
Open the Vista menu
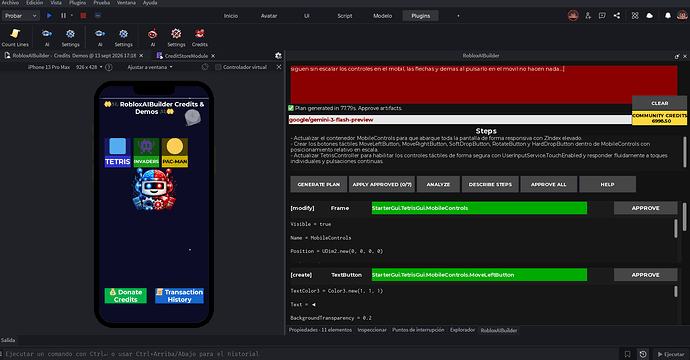point(56,3)
